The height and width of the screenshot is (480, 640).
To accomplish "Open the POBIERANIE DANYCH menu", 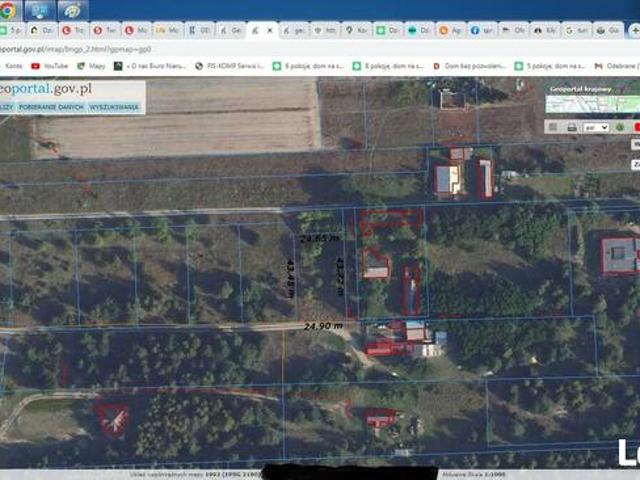I will tap(51, 106).
